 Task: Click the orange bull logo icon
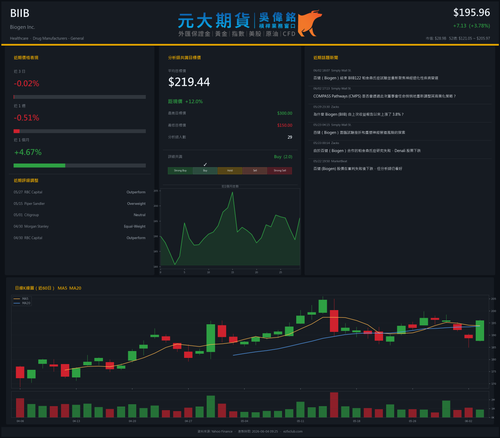pyautogui.click(x=310, y=23)
